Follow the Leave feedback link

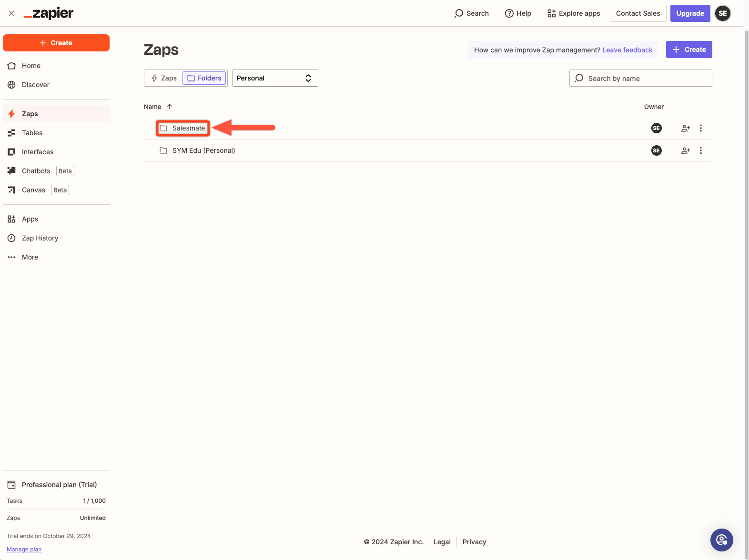tap(627, 50)
